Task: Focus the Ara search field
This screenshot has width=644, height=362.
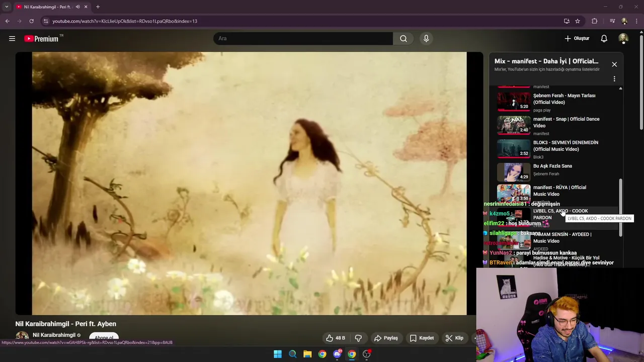Action: point(303,38)
